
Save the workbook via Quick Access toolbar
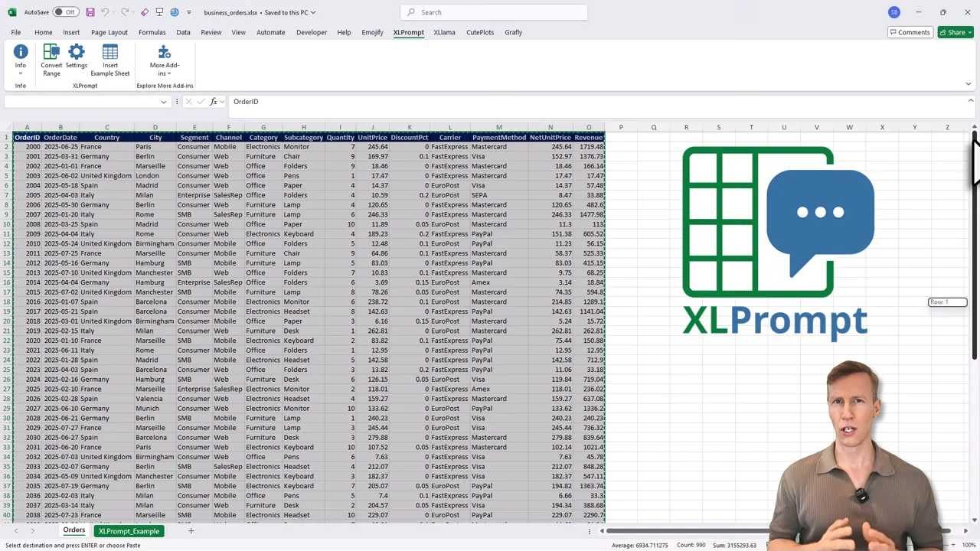click(x=90, y=11)
